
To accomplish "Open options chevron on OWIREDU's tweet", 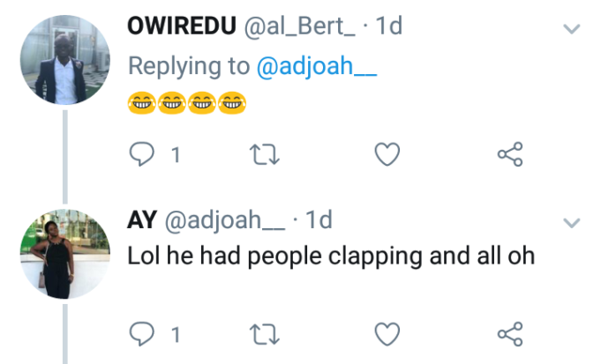I will coord(572,29).
